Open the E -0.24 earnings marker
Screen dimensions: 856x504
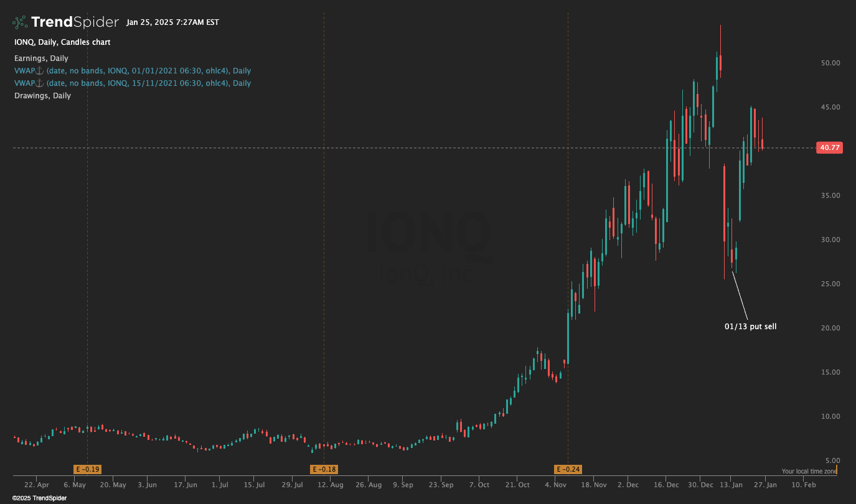pyautogui.click(x=568, y=469)
